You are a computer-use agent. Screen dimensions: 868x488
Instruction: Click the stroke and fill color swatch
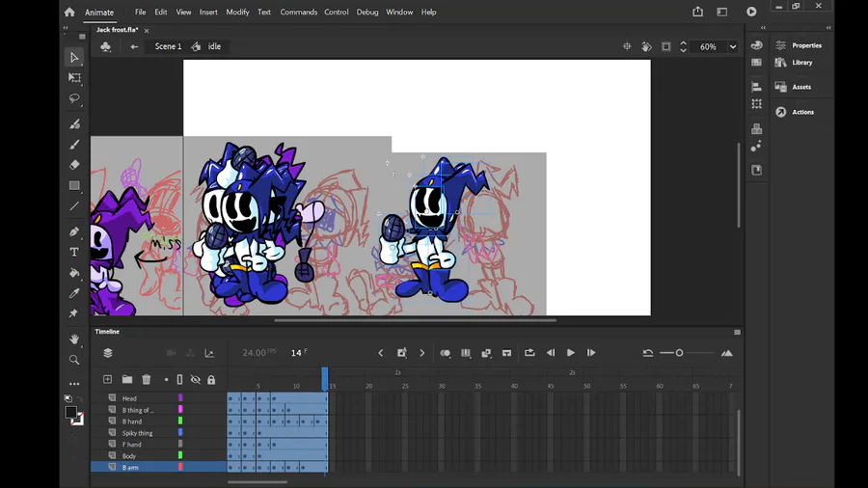click(73, 415)
